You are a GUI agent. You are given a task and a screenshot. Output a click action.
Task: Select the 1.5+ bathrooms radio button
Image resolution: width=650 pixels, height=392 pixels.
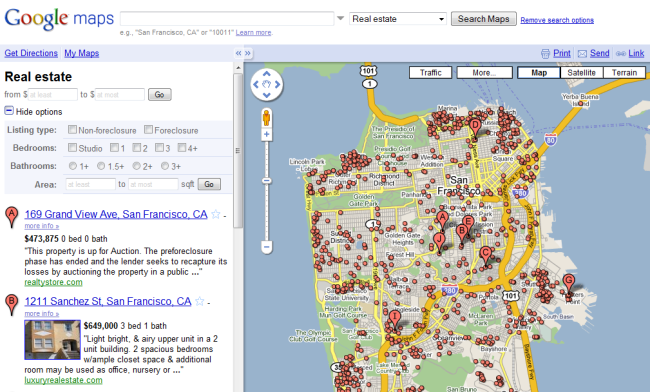tap(101, 166)
